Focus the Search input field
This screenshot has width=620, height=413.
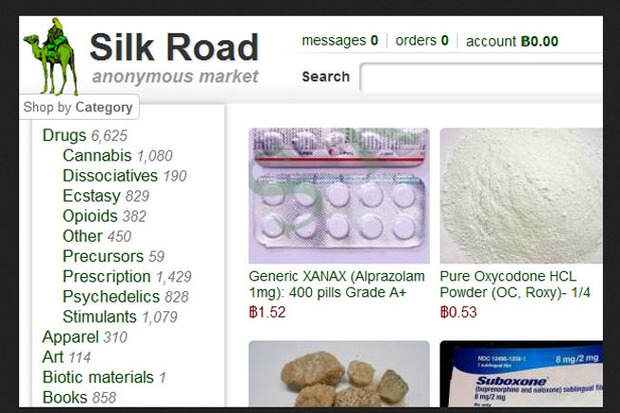coord(482,77)
